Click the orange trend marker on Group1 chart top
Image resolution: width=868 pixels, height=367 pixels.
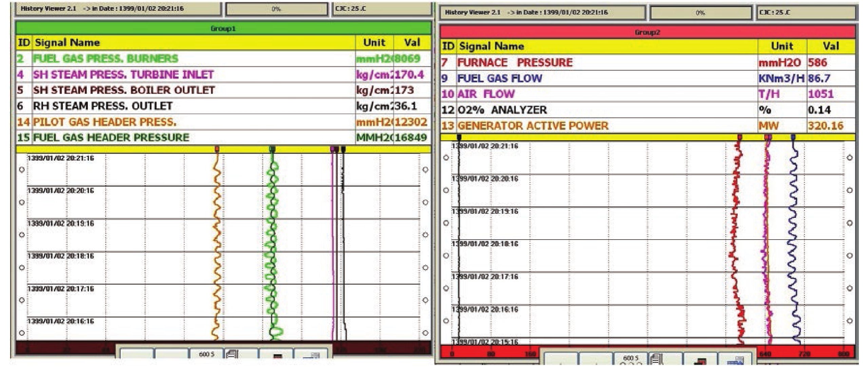point(217,149)
